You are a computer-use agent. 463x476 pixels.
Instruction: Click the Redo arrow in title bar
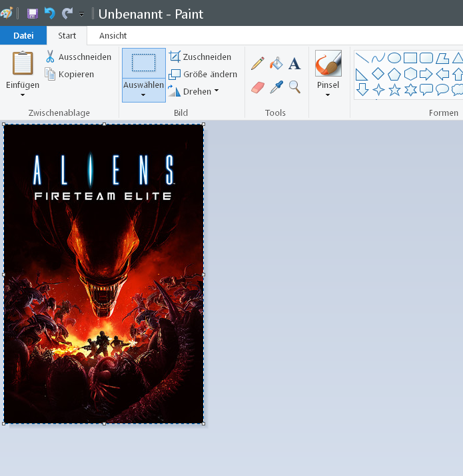tap(67, 13)
